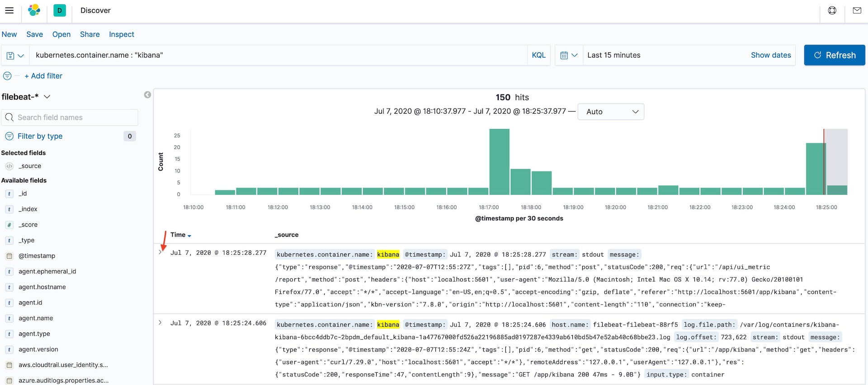Click the agent.version field type icon
868x385 pixels.
click(9, 350)
